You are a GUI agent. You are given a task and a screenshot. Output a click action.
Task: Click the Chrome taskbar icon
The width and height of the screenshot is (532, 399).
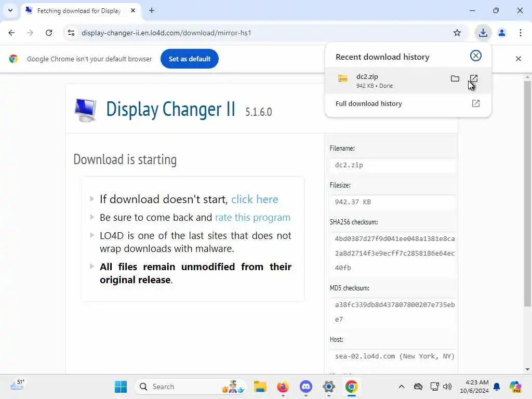click(x=352, y=387)
